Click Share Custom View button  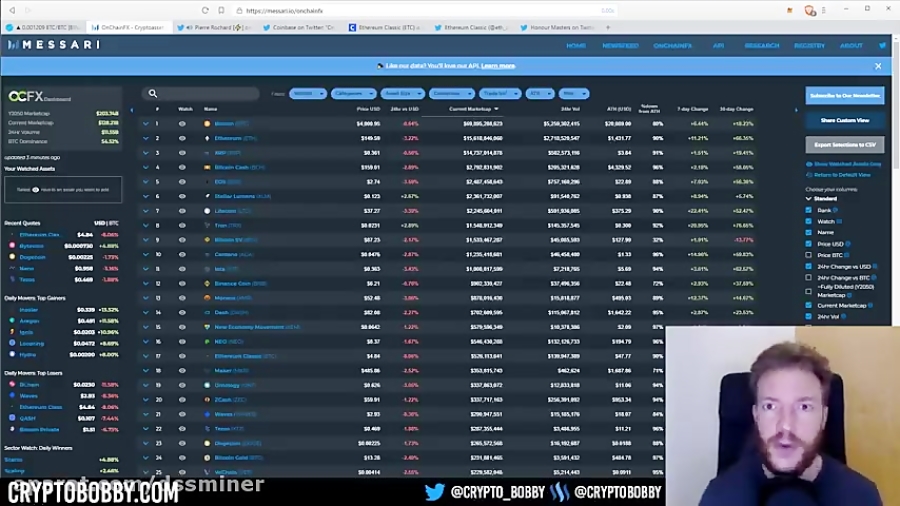click(844, 120)
